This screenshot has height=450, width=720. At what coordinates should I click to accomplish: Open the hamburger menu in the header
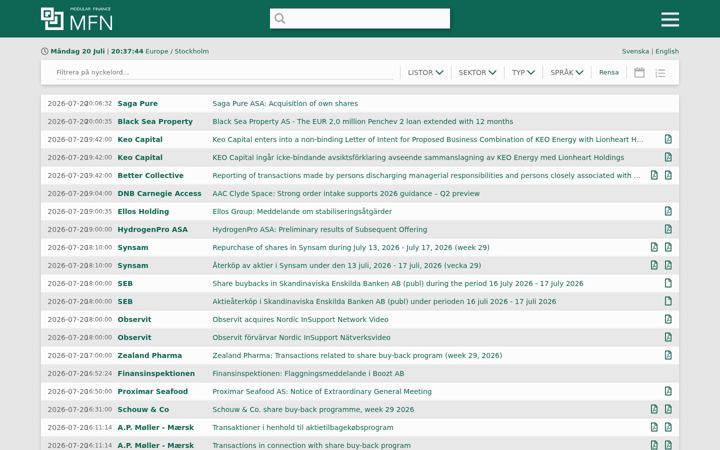pyautogui.click(x=670, y=20)
